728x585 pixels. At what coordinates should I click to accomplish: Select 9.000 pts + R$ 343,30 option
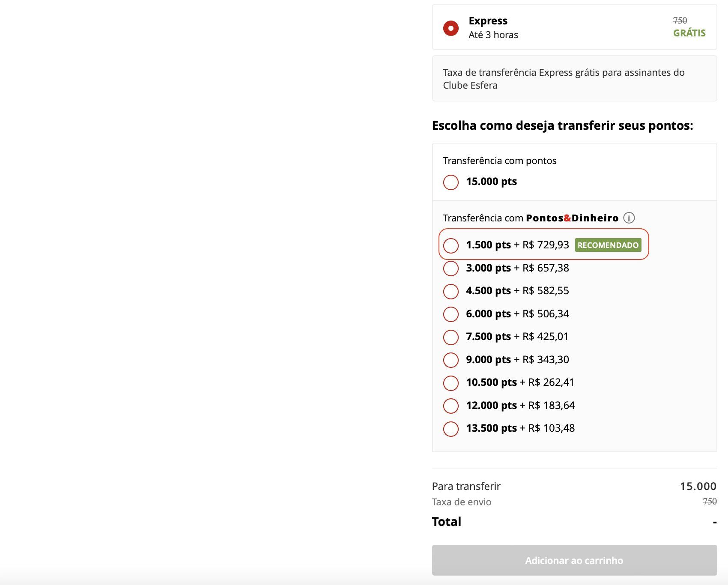451,360
